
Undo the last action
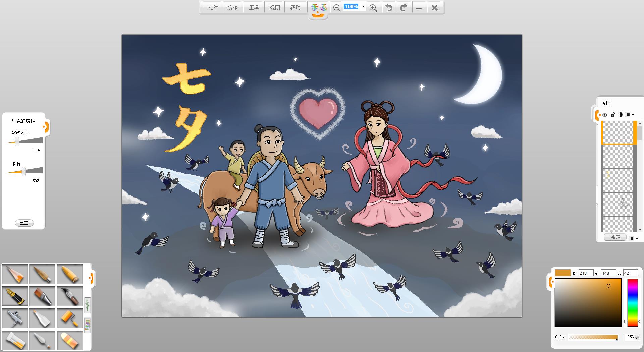pos(389,8)
